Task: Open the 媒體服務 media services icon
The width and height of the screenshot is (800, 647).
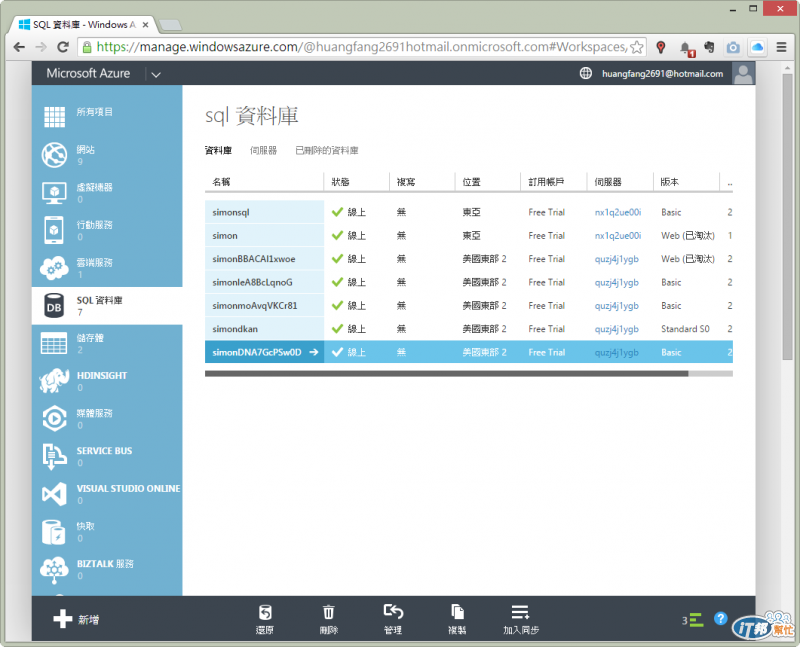Action: point(54,418)
